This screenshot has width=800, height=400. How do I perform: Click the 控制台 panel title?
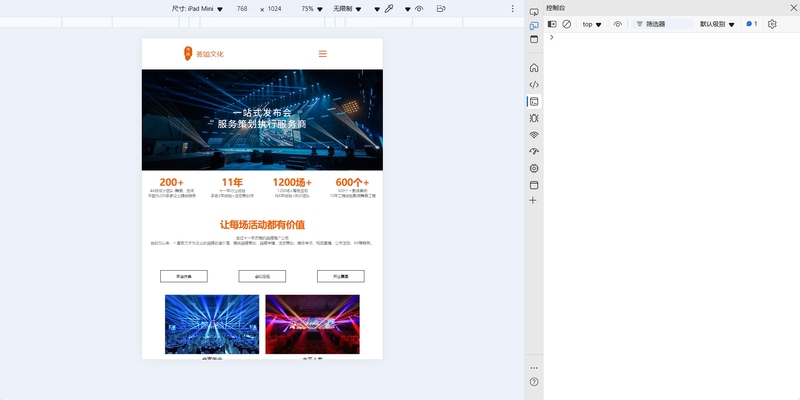tap(556, 8)
